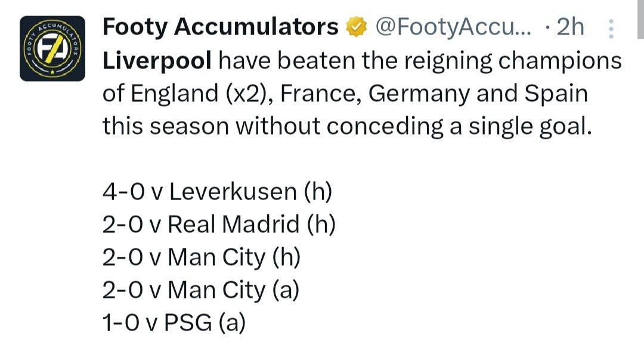The image size is (644, 355).
Task: Select the 2-0 v Real Madrid (h) line
Action: click(219, 225)
